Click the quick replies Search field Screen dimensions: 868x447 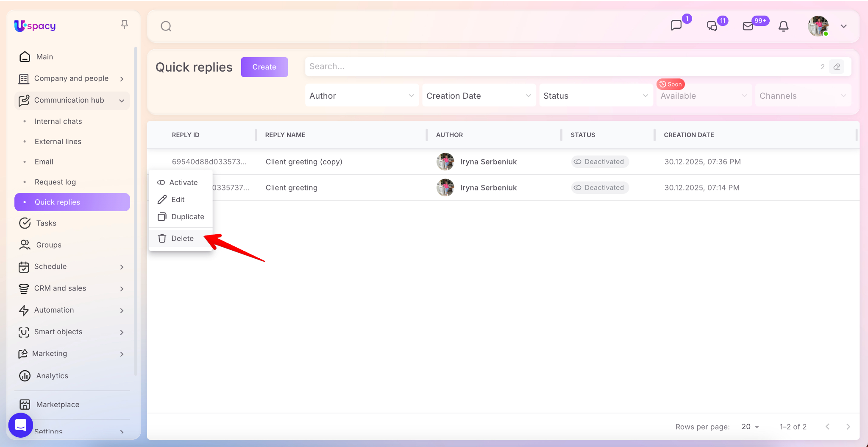click(x=559, y=67)
